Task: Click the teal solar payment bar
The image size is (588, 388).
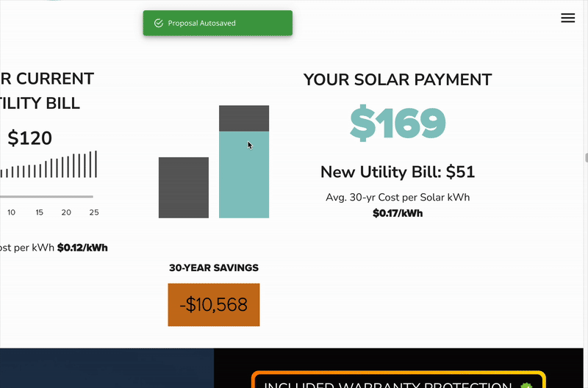Action: [244, 175]
